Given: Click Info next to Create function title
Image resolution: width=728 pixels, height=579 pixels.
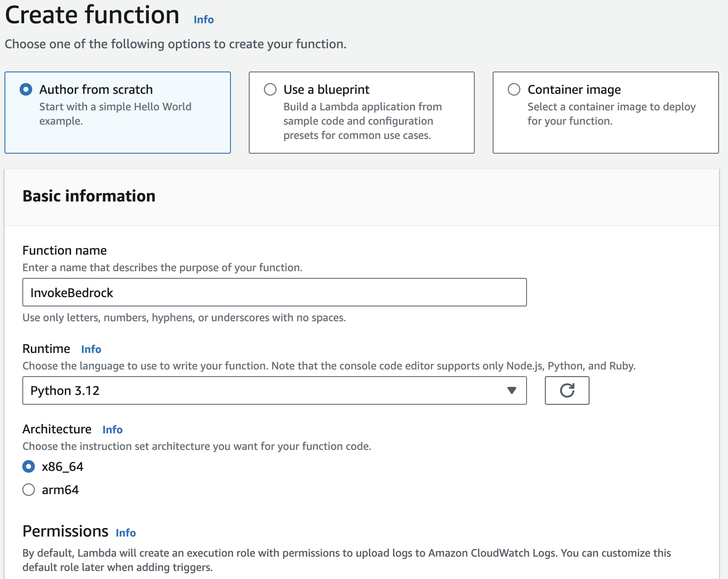Looking at the screenshot, I should [x=203, y=19].
